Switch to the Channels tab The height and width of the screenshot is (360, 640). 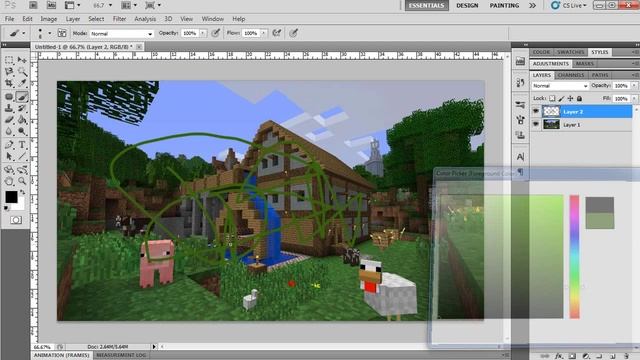click(x=571, y=75)
